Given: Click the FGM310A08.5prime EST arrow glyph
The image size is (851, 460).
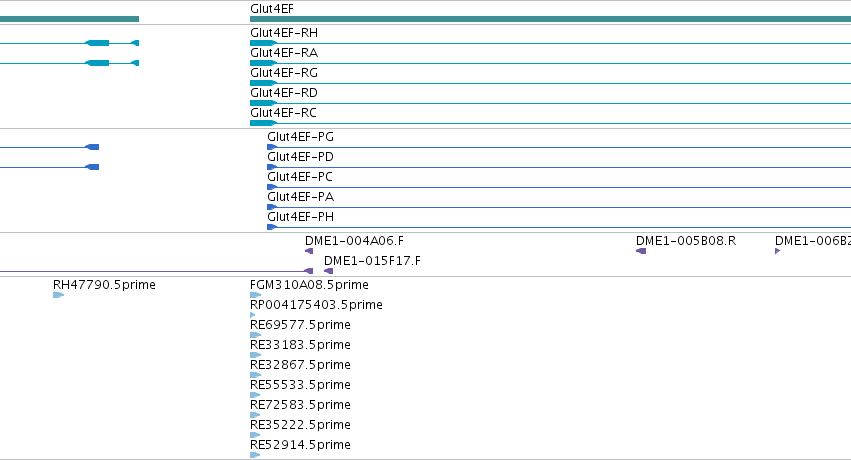Looking at the screenshot, I should (256, 295).
